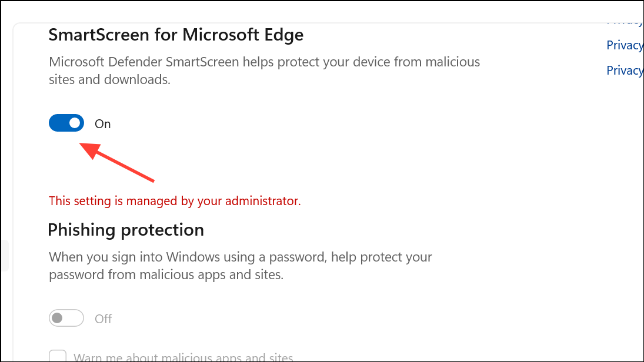The image size is (644, 362).
Task: Click the "SmartScreen for Microsoft Edge" heading
Action: 176,35
